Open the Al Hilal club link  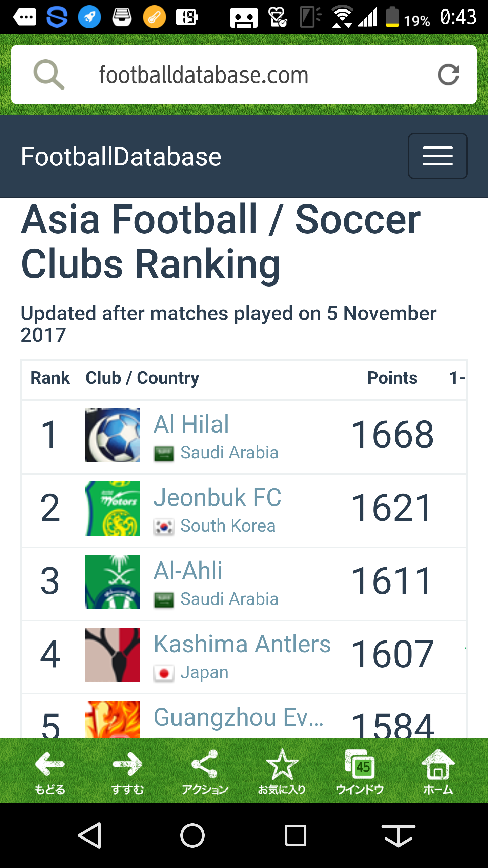[x=191, y=424]
